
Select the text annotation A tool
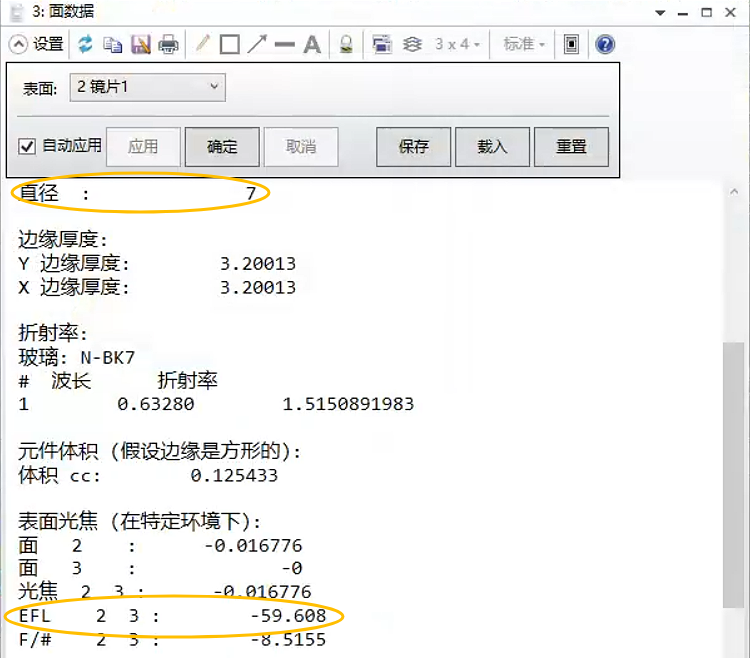tap(312, 44)
